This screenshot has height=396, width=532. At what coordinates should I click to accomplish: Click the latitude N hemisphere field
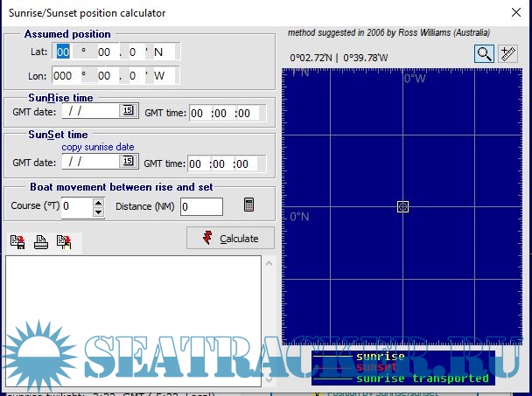[x=164, y=52]
